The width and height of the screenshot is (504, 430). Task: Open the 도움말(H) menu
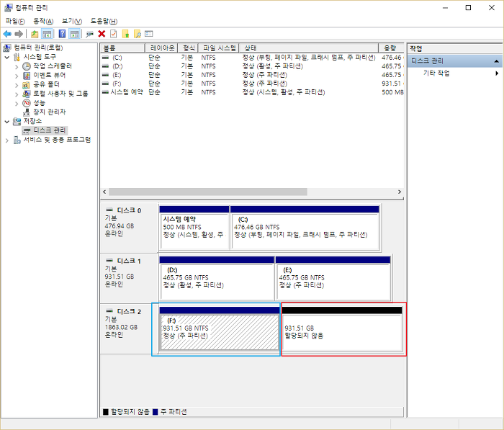pyautogui.click(x=104, y=21)
